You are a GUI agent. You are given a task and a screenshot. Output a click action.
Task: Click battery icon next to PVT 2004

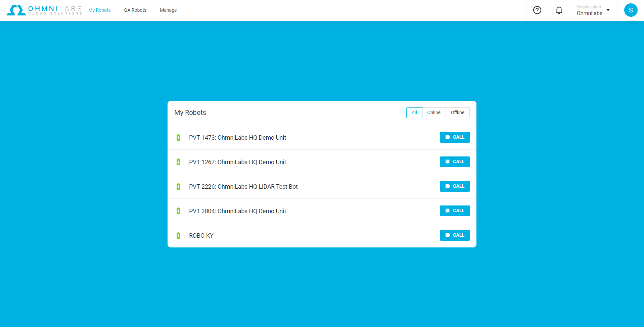[x=178, y=211]
